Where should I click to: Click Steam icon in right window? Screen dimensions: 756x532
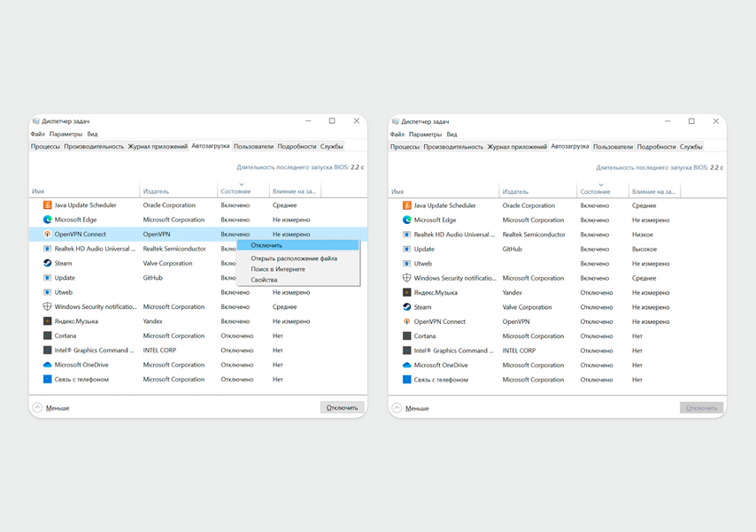(x=407, y=307)
